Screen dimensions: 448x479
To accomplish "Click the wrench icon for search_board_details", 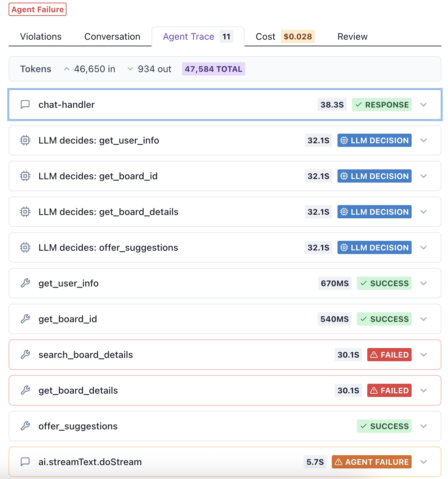I will 25,355.
